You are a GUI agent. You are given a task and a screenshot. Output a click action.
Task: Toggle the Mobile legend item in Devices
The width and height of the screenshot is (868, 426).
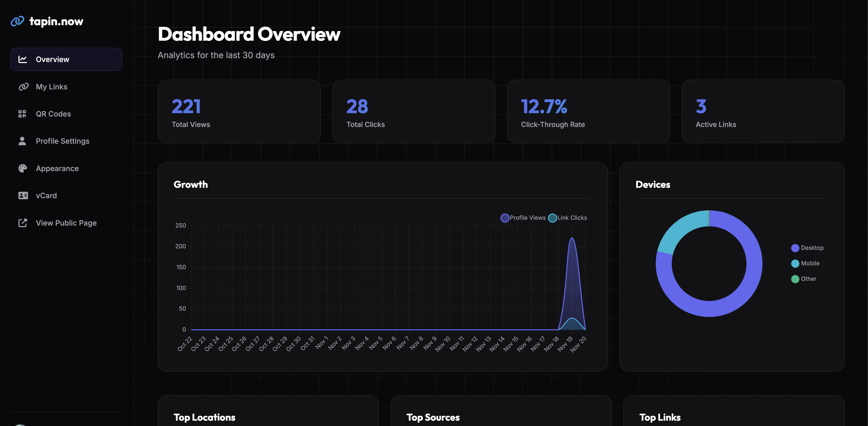[x=805, y=263]
